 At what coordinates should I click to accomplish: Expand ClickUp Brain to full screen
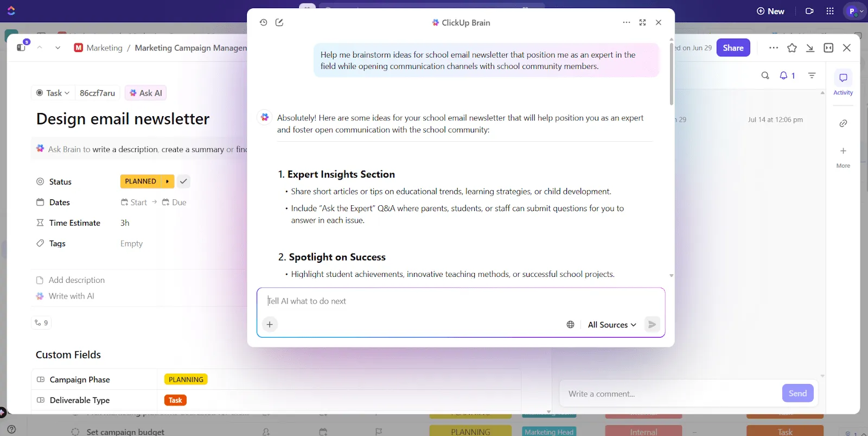coord(642,22)
